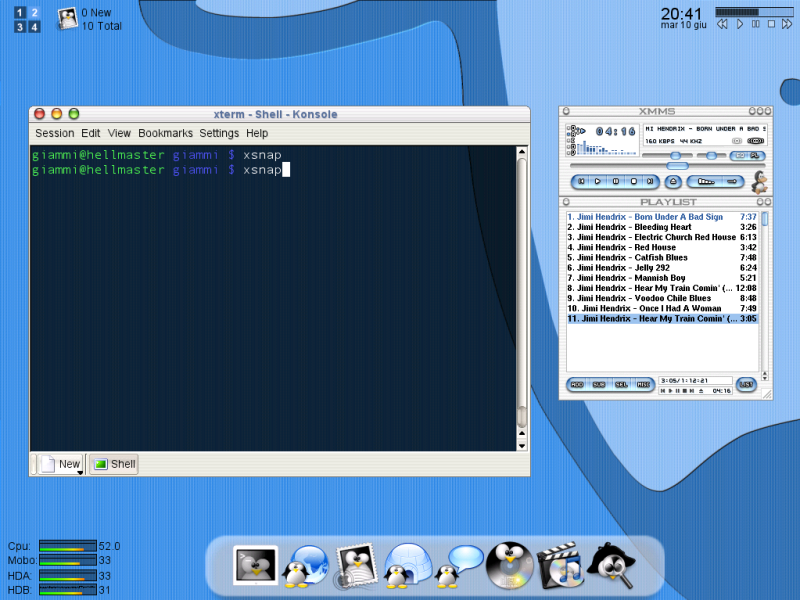
Task: Launch terminal from dock penguin screen icon
Action: [255, 565]
